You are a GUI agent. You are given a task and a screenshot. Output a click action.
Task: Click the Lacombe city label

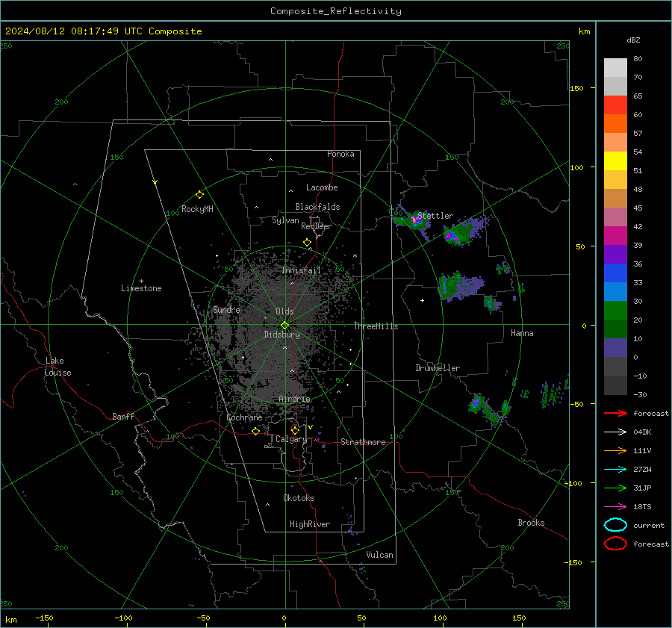click(322, 187)
